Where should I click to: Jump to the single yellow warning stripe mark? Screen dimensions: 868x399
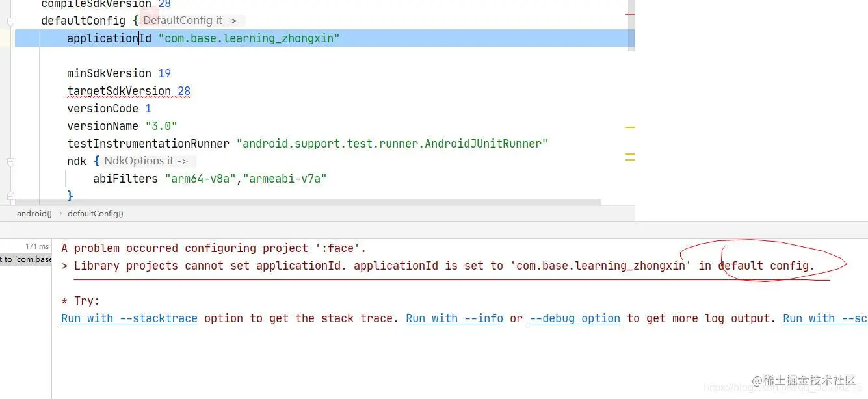(x=629, y=128)
